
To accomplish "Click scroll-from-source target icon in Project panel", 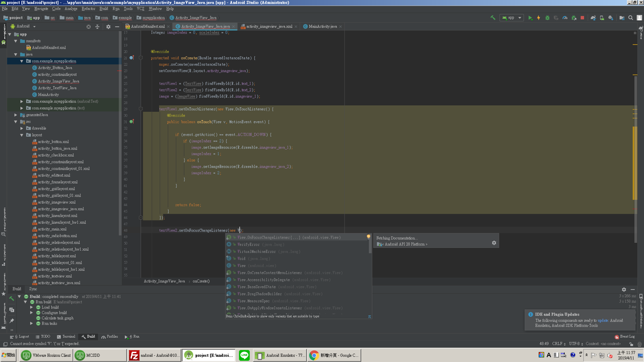I will (x=88, y=27).
